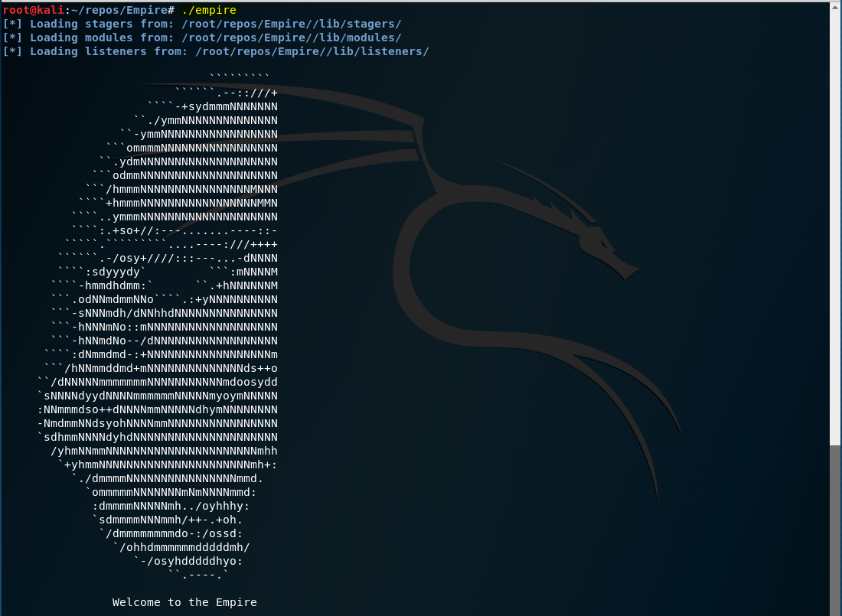
Task: Click the ./empire command text
Action: 209,10
